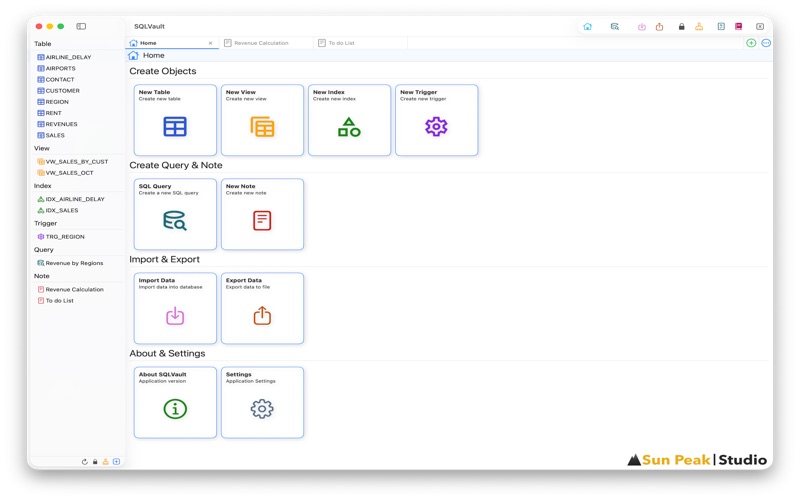The width and height of the screenshot is (800, 500).
Task: Toggle the sidebar with the title bar icon
Action: [x=81, y=26]
